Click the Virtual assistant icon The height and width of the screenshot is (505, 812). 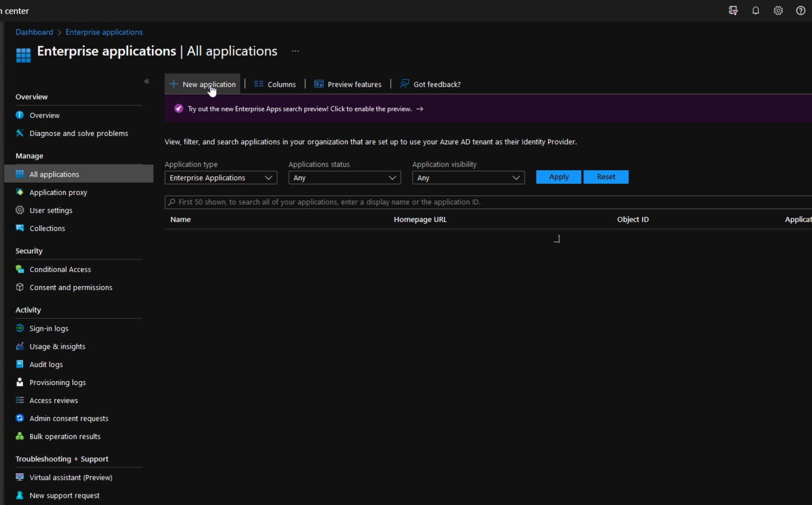(x=20, y=477)
